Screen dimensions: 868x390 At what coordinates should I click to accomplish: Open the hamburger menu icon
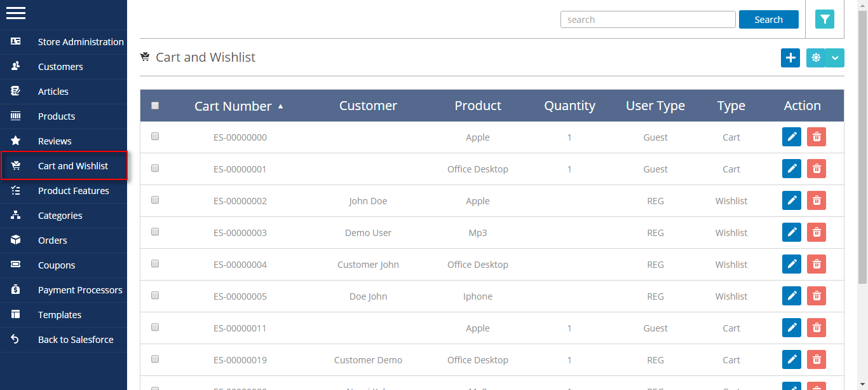click(16, 13)
